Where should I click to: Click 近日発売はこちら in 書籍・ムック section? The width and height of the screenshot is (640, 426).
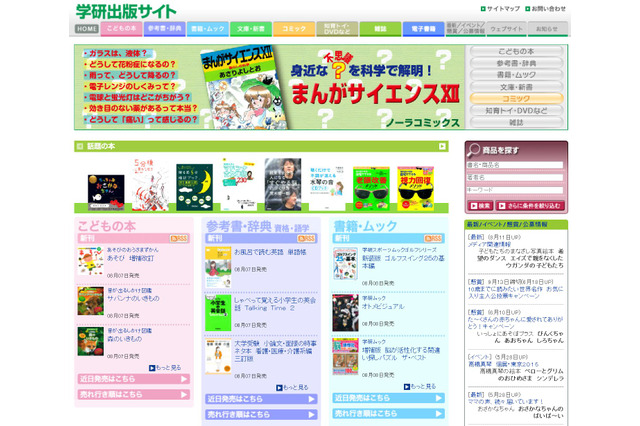389,398
